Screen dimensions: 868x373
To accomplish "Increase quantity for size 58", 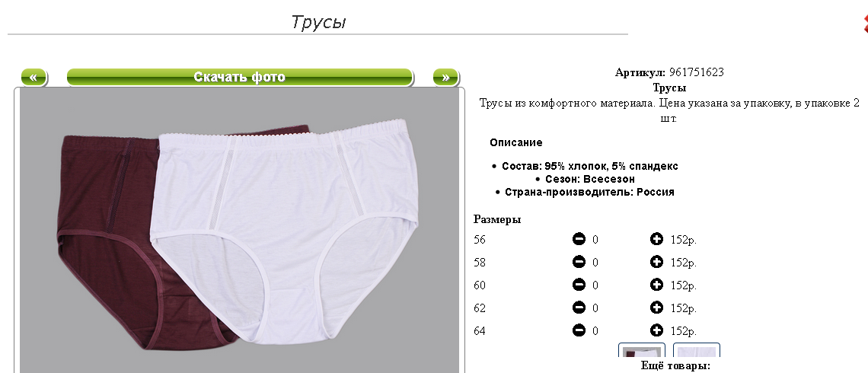I will (656, 262).
